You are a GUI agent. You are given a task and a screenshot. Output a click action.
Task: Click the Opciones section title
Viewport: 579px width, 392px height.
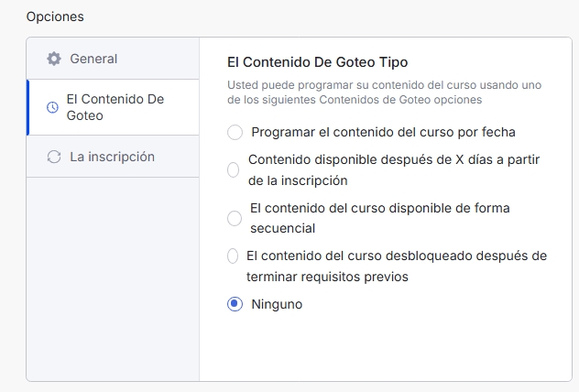click(x=55, y=16)
